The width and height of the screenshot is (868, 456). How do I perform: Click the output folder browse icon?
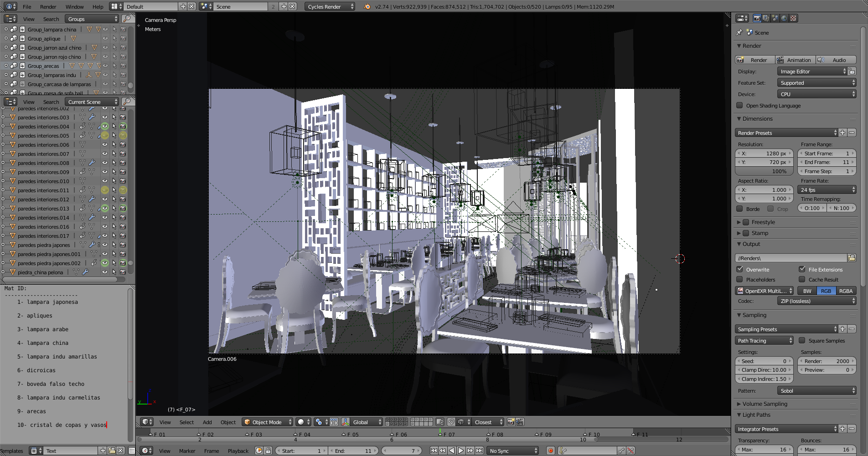(x=851, y=258)
